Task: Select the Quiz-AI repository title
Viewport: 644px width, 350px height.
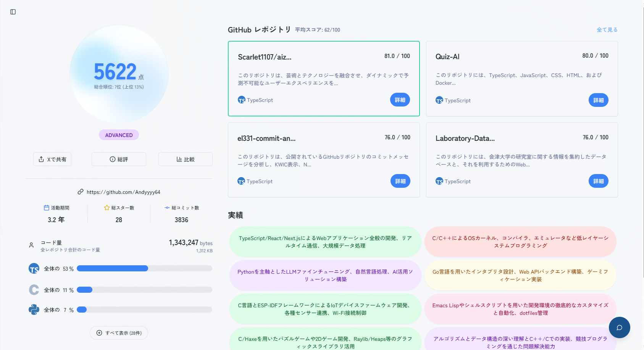Action: click(x=447, y=57)
